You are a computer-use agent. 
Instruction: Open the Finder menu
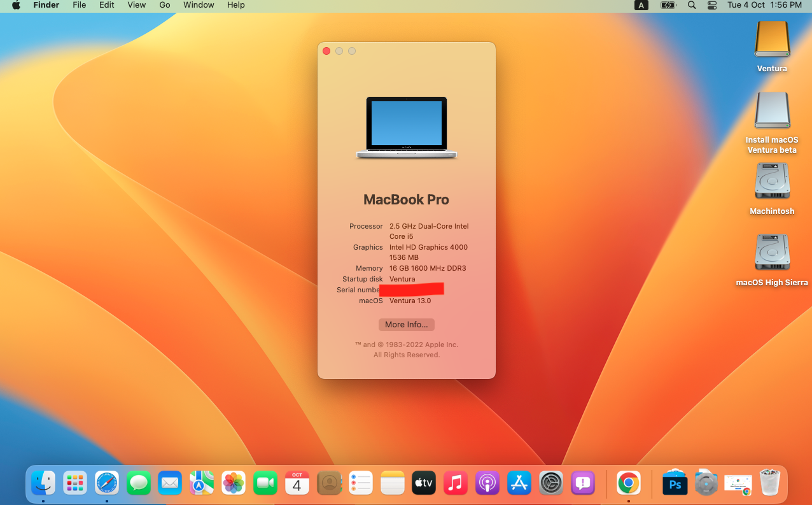pyautogui.click(x=46, y=5)
